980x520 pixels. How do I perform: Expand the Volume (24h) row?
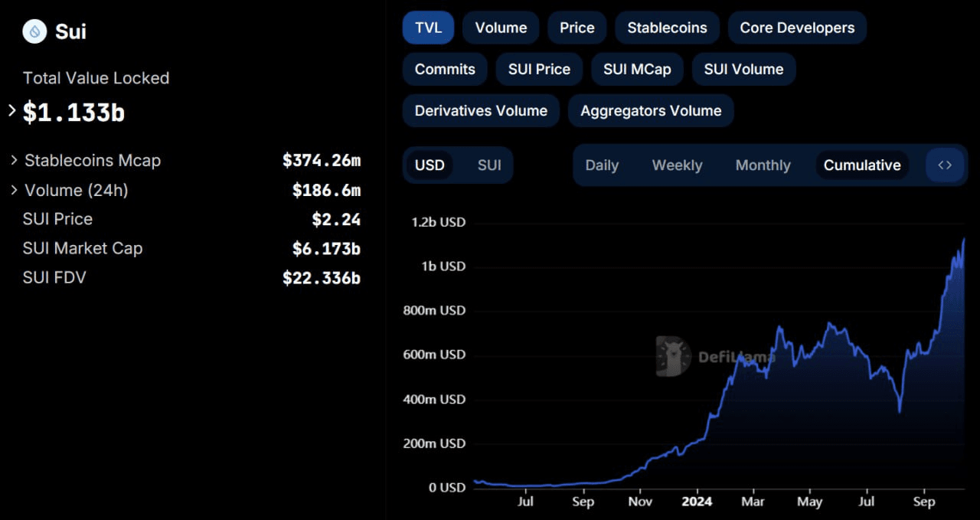click(x=14, y=190)
